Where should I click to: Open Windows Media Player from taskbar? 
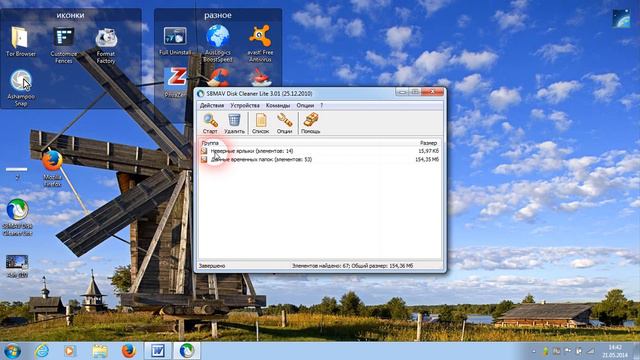(x=70, y=351)
